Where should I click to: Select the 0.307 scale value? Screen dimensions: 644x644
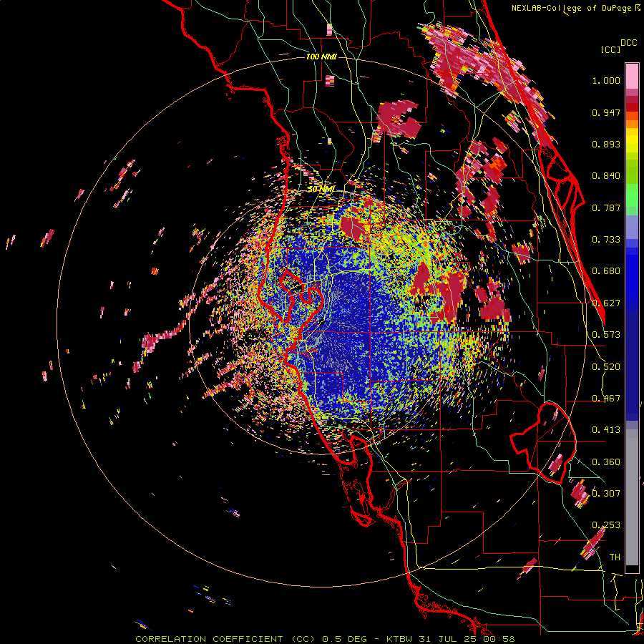606,493
